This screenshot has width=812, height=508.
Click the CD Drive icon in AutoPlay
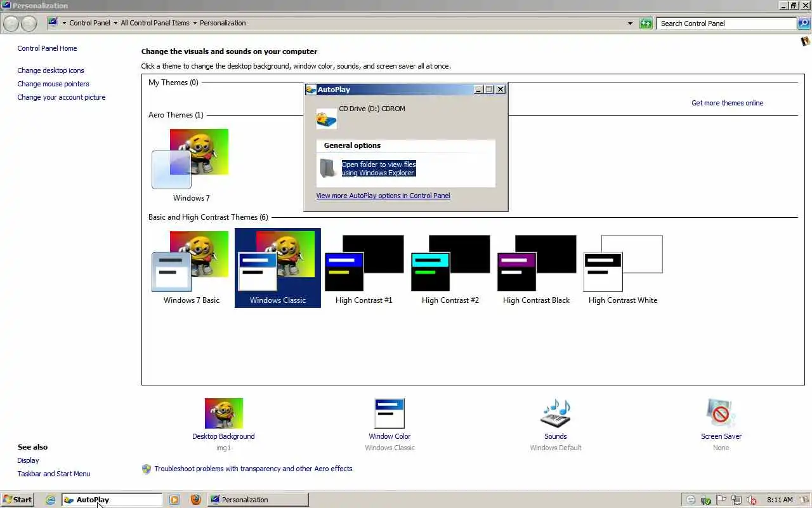(x=327, y=119)
